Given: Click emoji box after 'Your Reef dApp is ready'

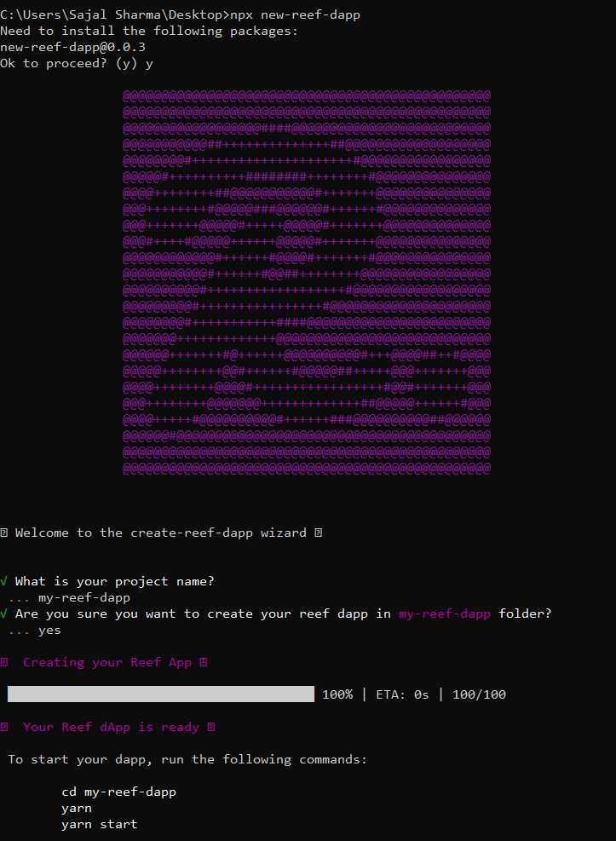Looking at the screenshot, I should (211, 728).
